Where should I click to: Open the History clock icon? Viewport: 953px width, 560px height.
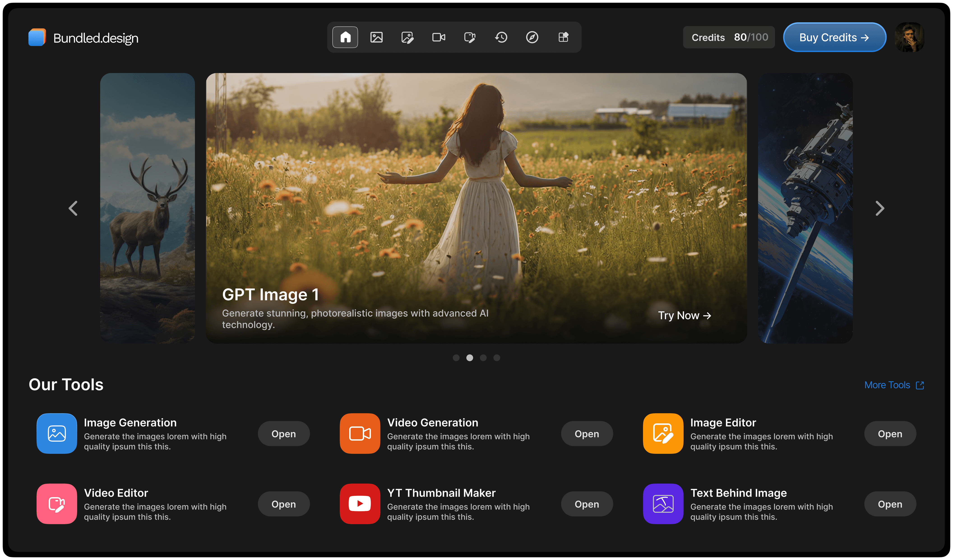(x=501, y=37)
